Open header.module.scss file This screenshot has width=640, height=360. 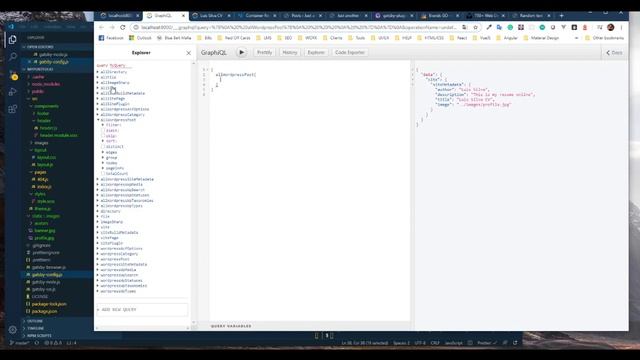(x=58, y=135)
